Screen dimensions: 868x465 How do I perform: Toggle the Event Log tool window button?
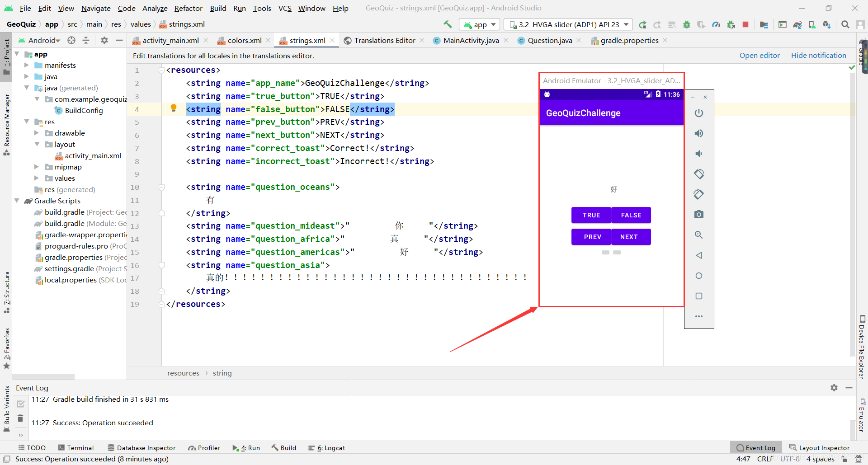click(756, 448)
